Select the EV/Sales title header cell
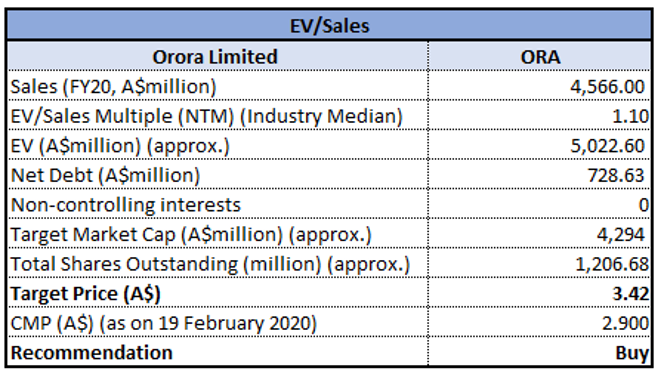 329,25
